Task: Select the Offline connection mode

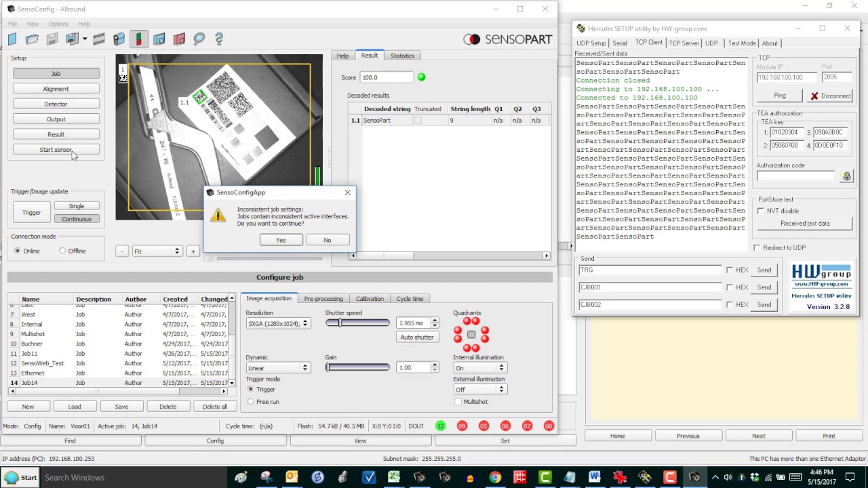Action: click(x=62, y=251)
